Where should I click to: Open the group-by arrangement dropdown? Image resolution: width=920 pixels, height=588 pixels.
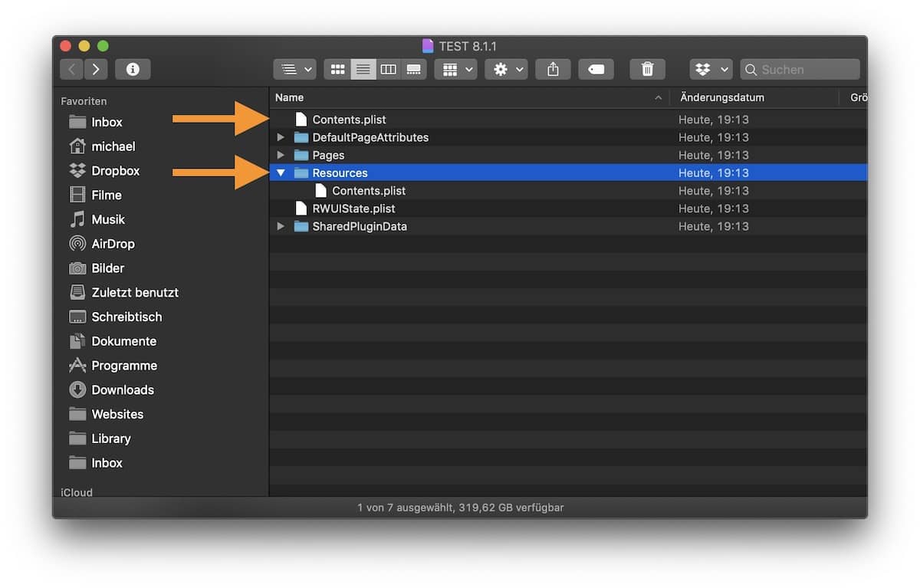[455, 69]
